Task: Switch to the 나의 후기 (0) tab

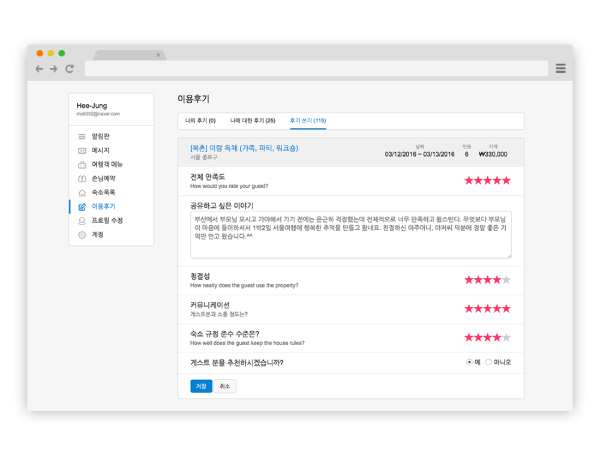Action: tap(201, 121)
